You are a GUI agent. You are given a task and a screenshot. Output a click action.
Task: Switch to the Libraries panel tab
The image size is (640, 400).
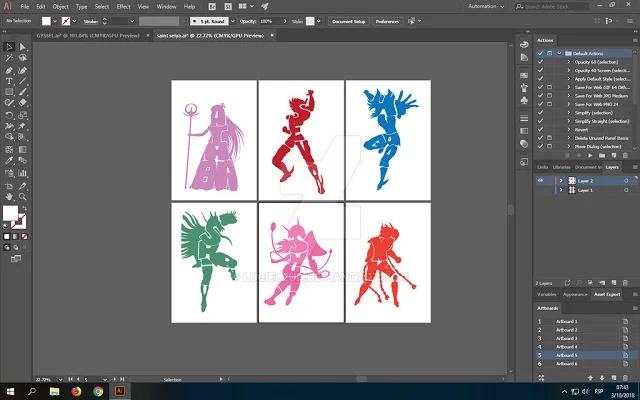click(x=561, y=167)
